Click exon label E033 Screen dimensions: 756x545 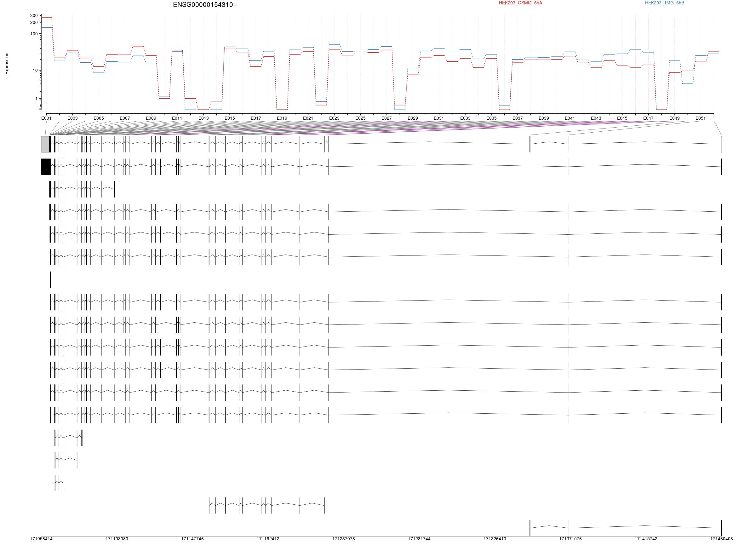tap(465, 118)
